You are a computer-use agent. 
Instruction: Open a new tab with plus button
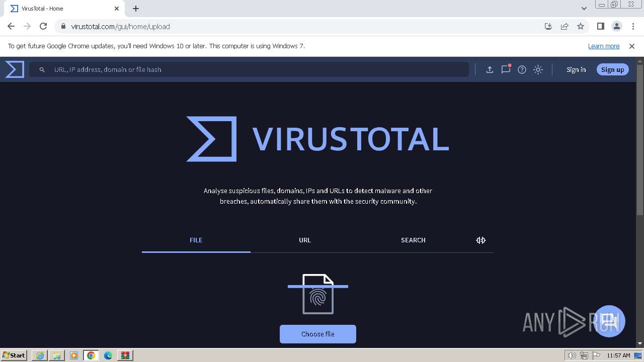pos(136,9)
